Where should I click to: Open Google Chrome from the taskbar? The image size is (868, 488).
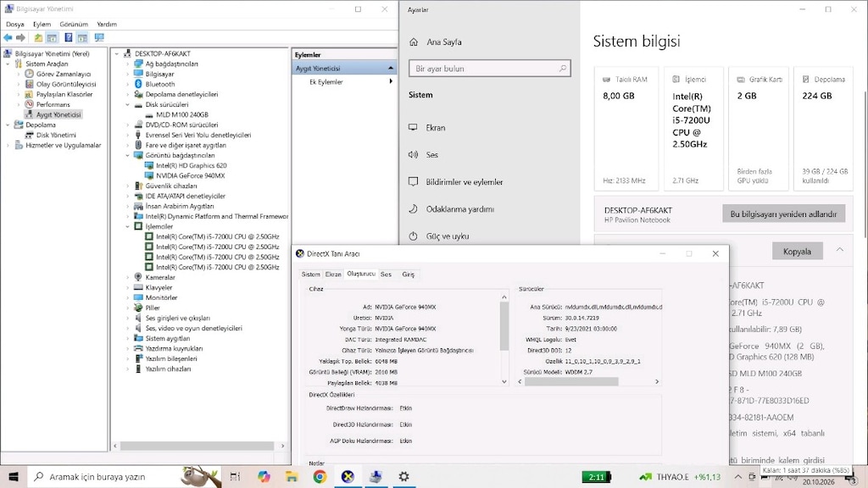(x=320, y=476)
